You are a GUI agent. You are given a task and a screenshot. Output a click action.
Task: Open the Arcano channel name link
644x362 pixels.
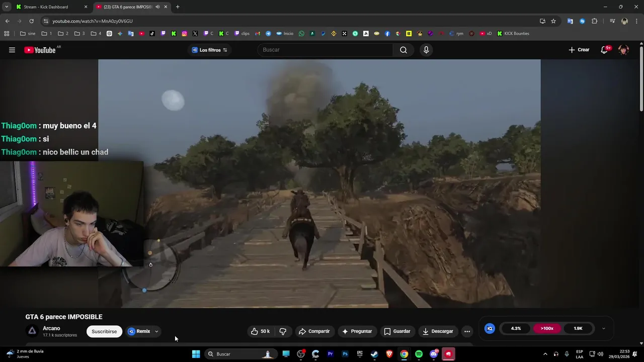[51, 328]
